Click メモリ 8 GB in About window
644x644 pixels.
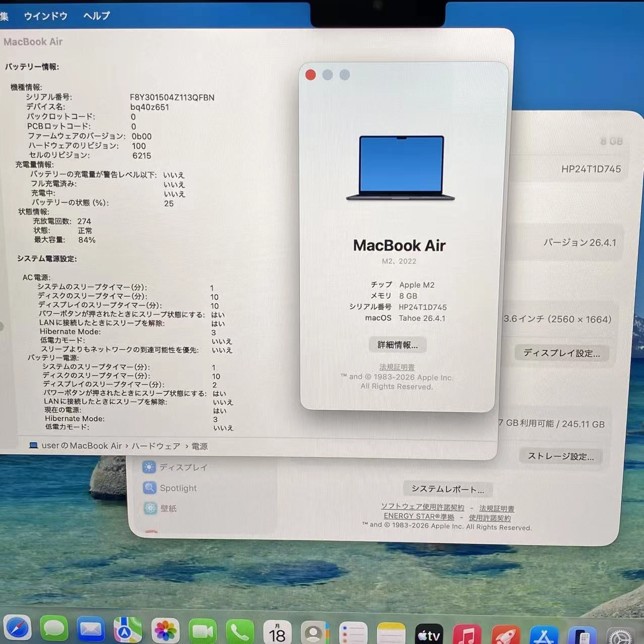coord(408,296)
